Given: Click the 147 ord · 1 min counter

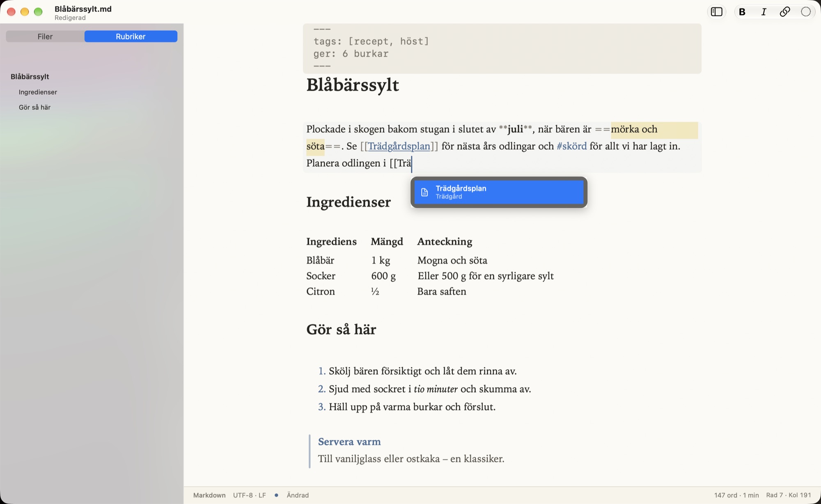Looking at the screenshot, I should [x=736, y=495].
